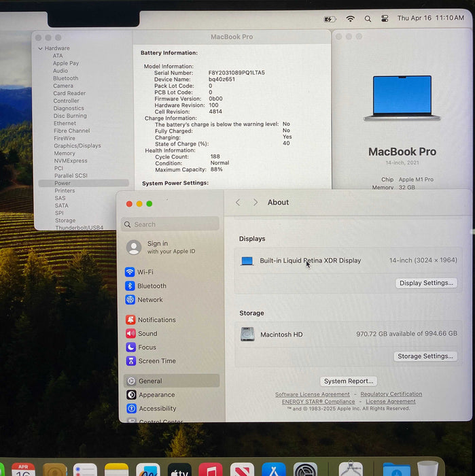Image resolution: width=475 pixels, height=476 pixels.
Task: Open Software License Agreement link
Action: pos(313,394)
